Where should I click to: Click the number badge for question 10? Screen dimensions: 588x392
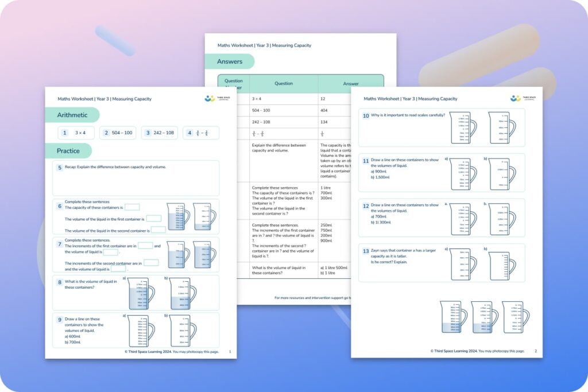point(366,116)
